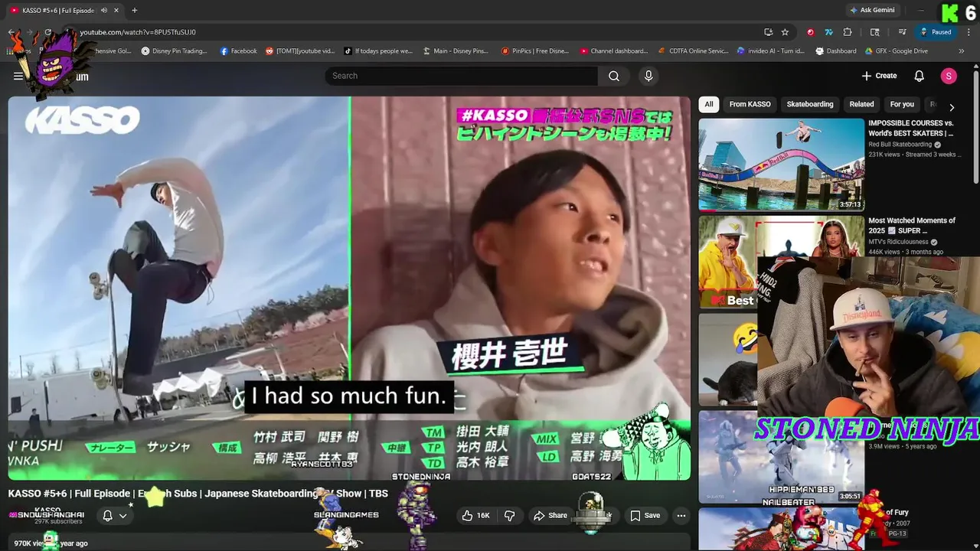Viewport: 980px width, 551px height.
Task: Open Most Watched Moments of 2025 title
Action: click(912, 225)
